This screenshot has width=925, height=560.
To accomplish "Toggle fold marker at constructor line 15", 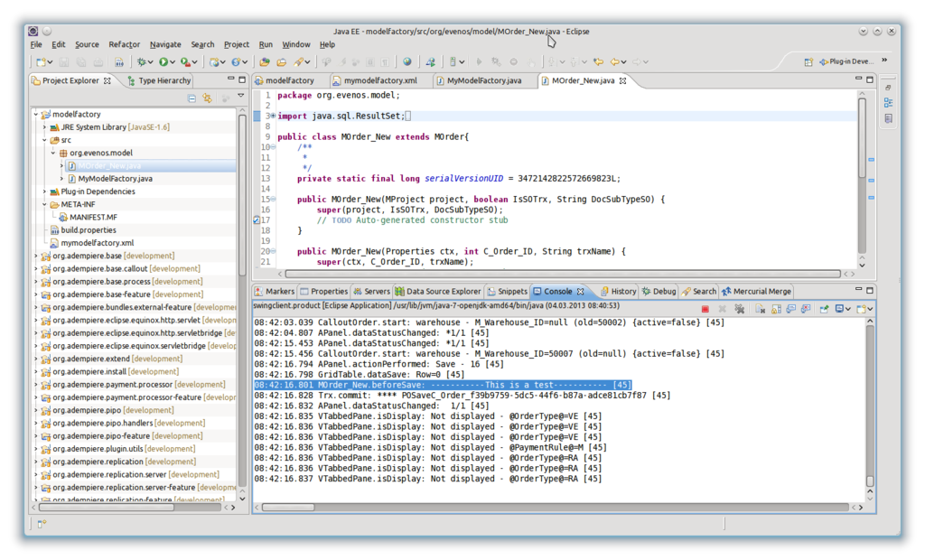I will point(272,199).
